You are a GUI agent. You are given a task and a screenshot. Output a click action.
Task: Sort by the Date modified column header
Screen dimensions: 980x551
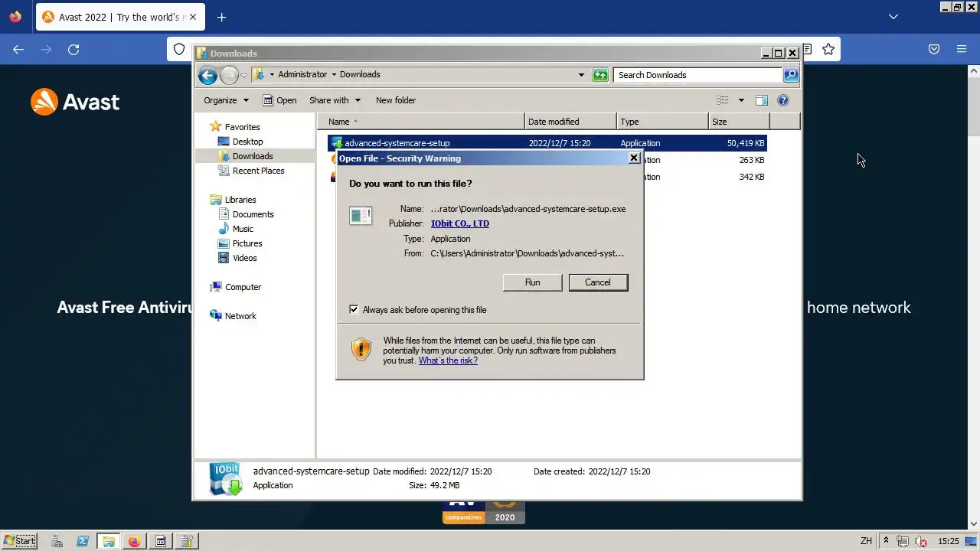click(571, 122)
